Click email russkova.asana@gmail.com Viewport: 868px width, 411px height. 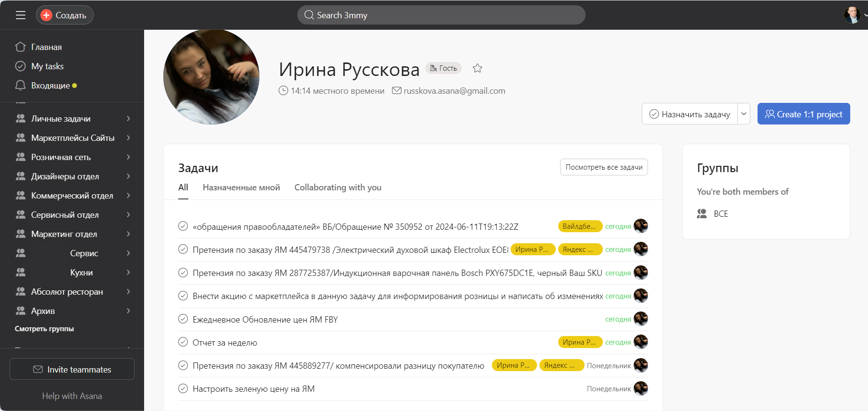coord(454,91)
